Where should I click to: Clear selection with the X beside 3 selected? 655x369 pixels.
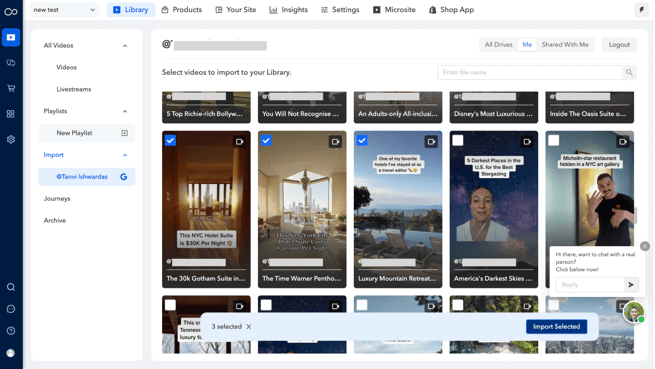click(249, 326)
